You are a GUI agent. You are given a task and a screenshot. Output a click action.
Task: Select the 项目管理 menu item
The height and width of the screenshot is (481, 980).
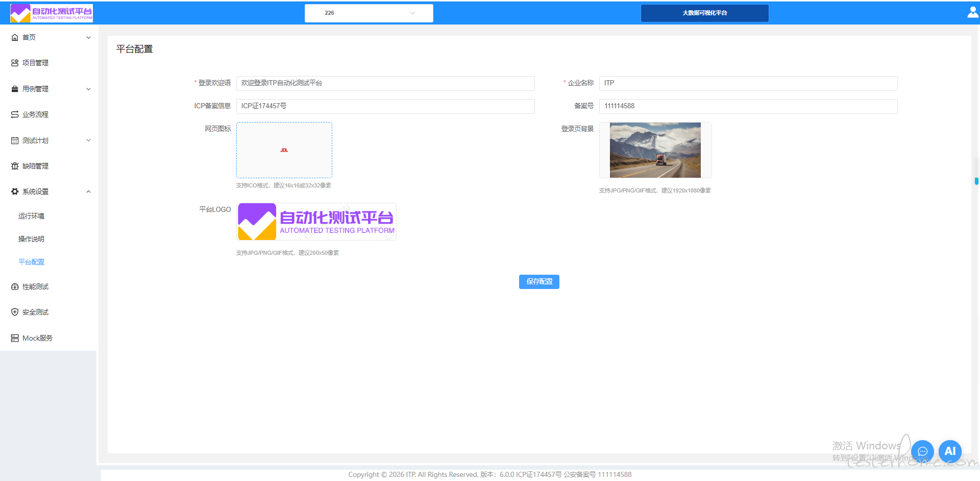[35, 63]
